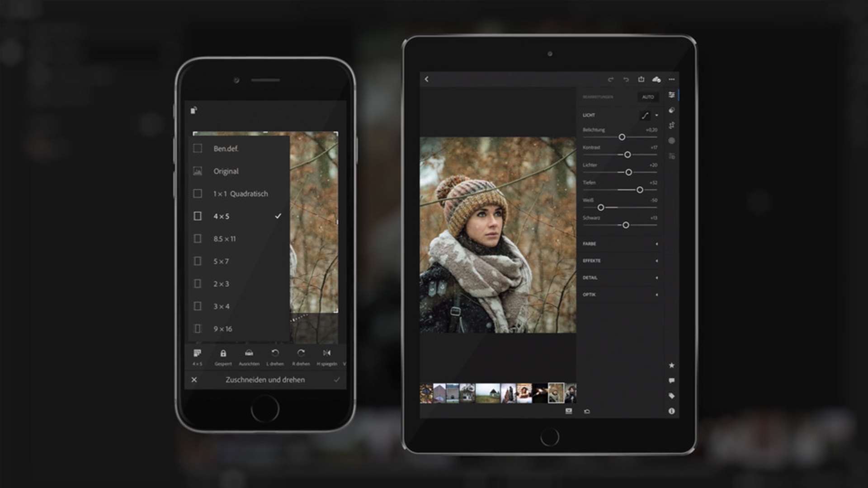Flip horizontally with H spiegeln icon
Image resolution: width=868 pixels, height=488 pixels.
pos(326,354)
